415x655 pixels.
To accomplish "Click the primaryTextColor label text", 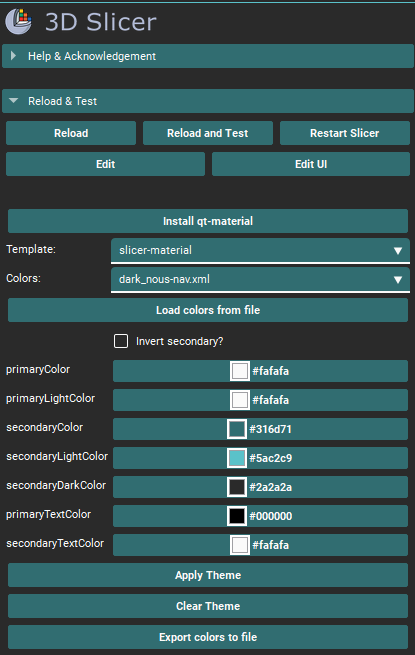I will 48,514.
